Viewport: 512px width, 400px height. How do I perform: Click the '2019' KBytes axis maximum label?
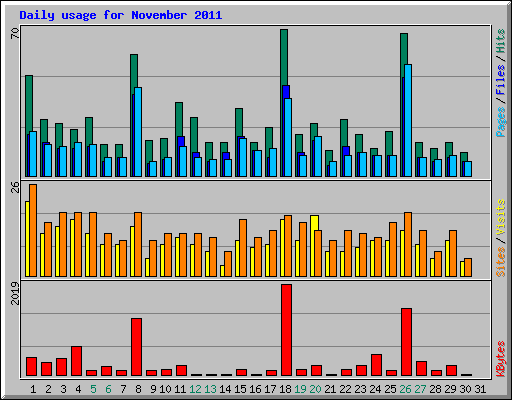click(x=15, y=293)
